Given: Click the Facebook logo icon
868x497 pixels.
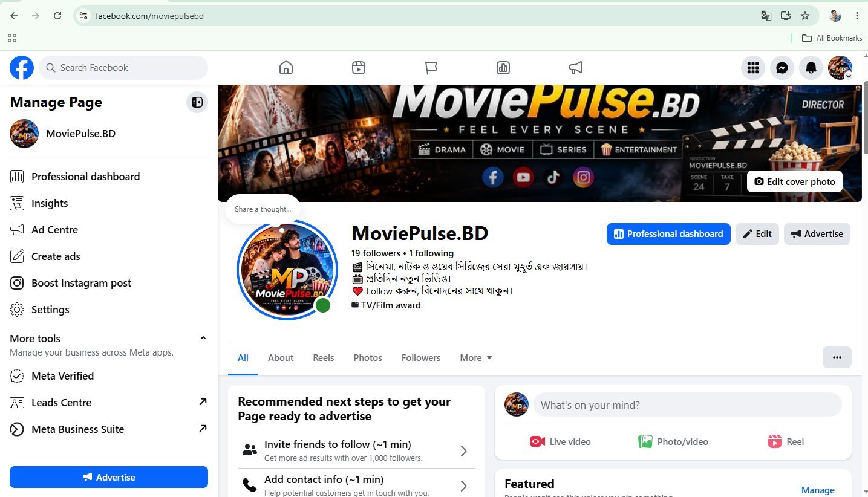Looking at the screenshot, I should point(22,68).
